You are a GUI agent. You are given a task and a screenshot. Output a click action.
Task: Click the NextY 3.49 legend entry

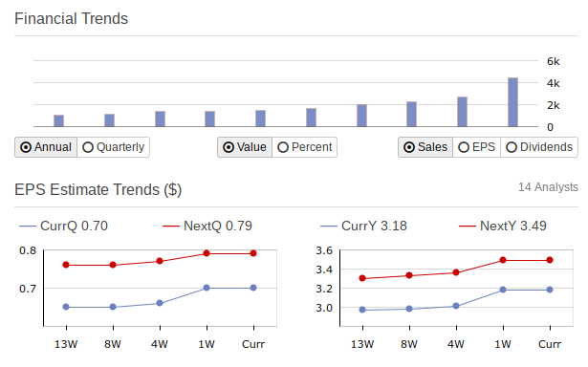[503, 227]
